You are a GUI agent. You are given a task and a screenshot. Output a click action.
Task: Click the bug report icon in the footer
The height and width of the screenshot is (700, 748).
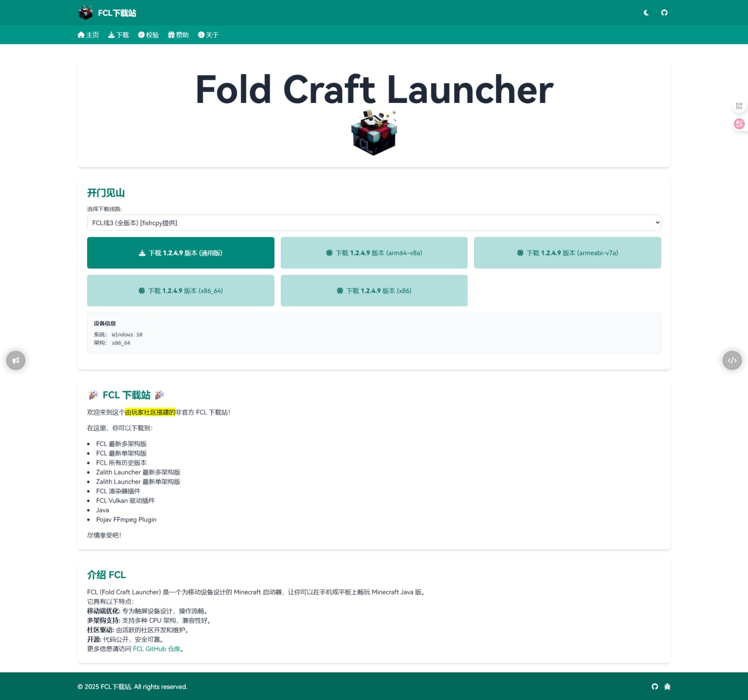[x=667, y=686]
